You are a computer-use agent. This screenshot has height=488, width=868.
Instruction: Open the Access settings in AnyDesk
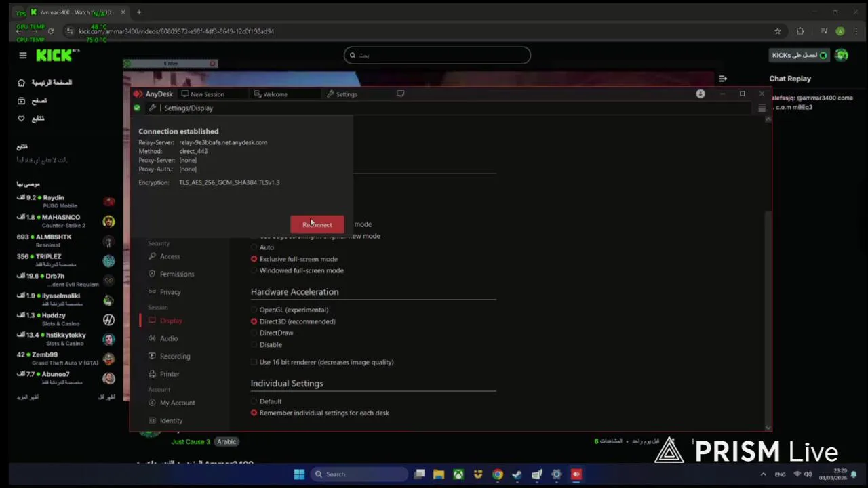pos(164,256)
